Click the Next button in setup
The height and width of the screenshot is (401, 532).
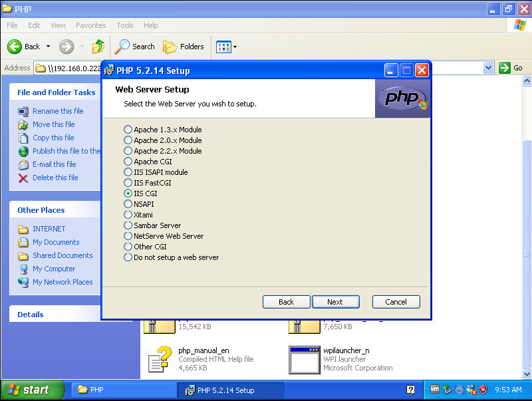(335, 302)
